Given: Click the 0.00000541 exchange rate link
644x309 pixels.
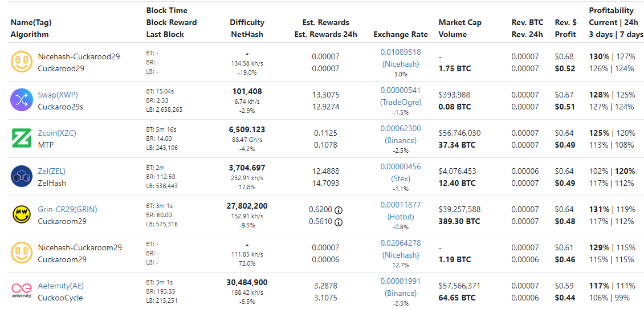Looking at the screenshot, I should point(401,90).
